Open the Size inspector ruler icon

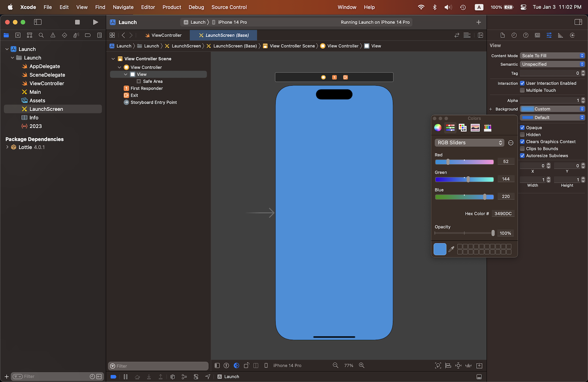(x=560, y=35)
